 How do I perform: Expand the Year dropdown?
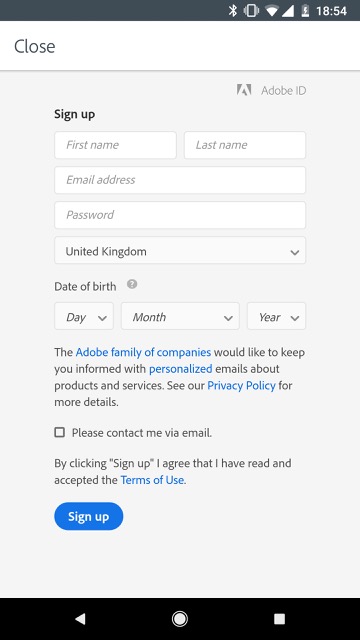point(276,316)
